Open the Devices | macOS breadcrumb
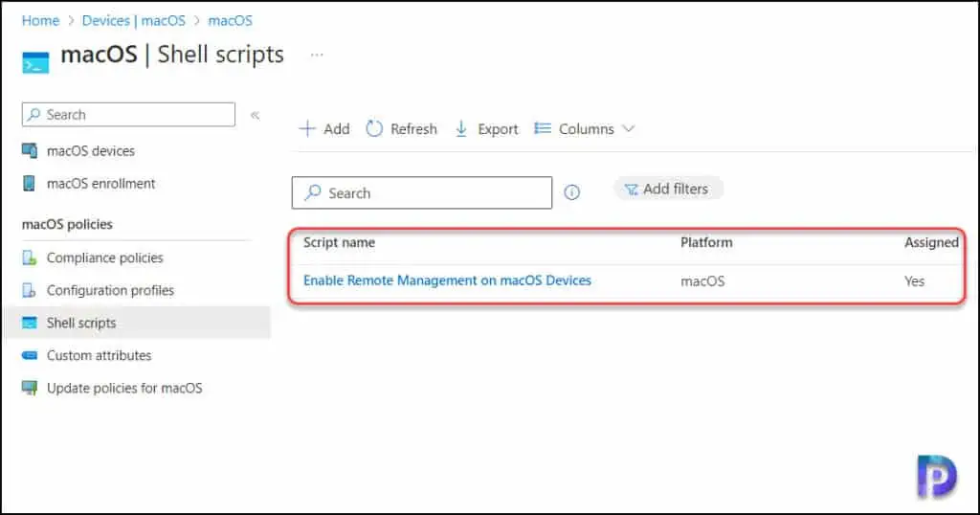Viewport: 980px width, 515px height. 134,21
